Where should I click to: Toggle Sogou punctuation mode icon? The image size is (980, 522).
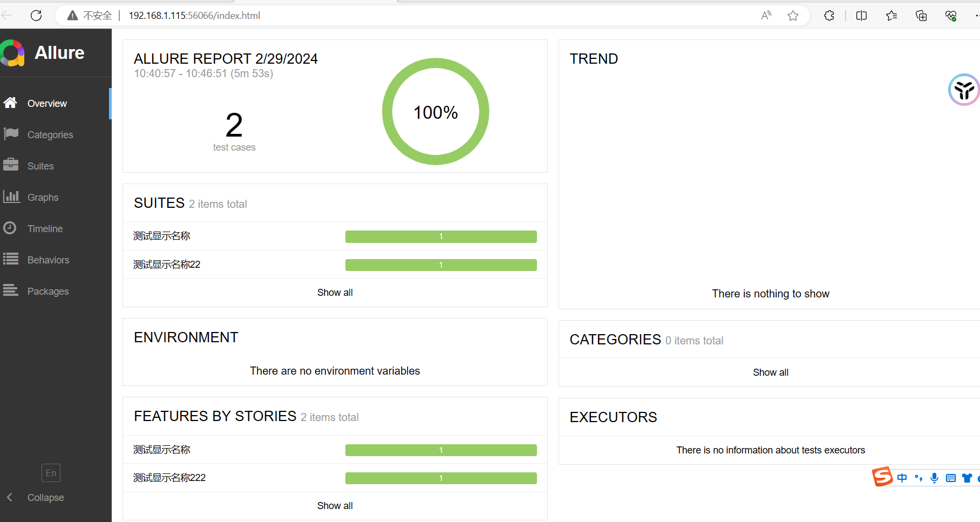coord(918,478)
